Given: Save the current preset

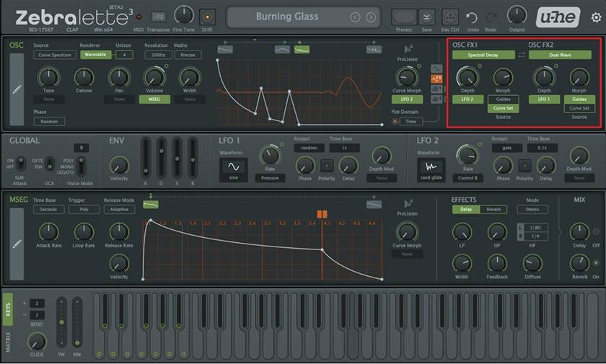Looking at the screenshot, I should point(426,17).
